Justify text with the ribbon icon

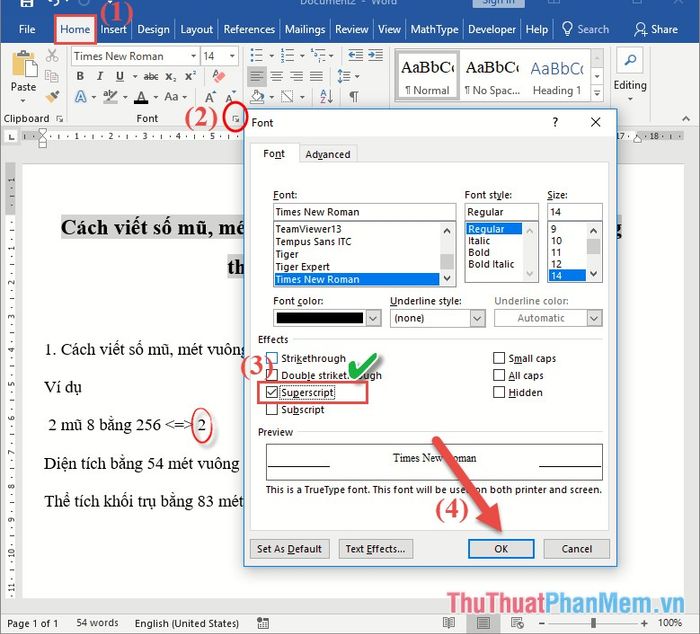tap(317, 76)
